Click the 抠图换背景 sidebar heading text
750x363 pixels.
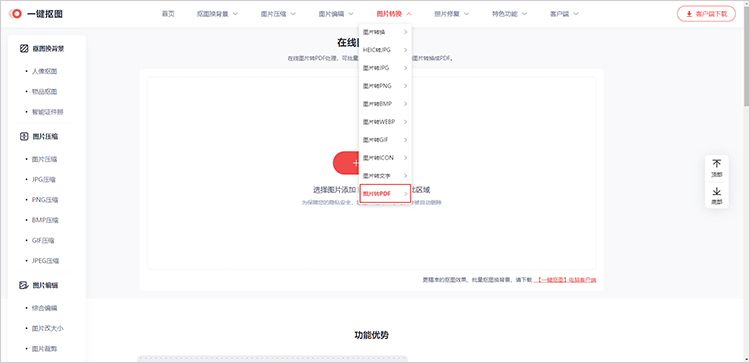[48, 49]
